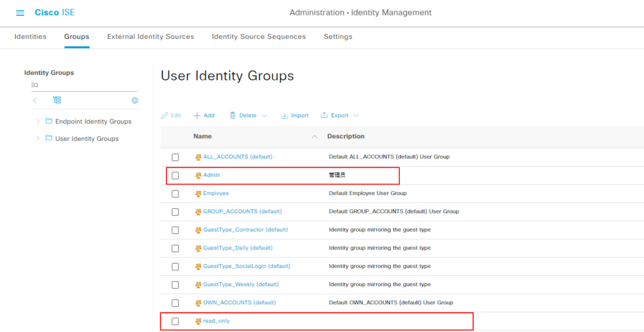The height and width of the screenshot is (332, 644).
Task: Click Add to create a new group
Action: (x=204, y=116)
